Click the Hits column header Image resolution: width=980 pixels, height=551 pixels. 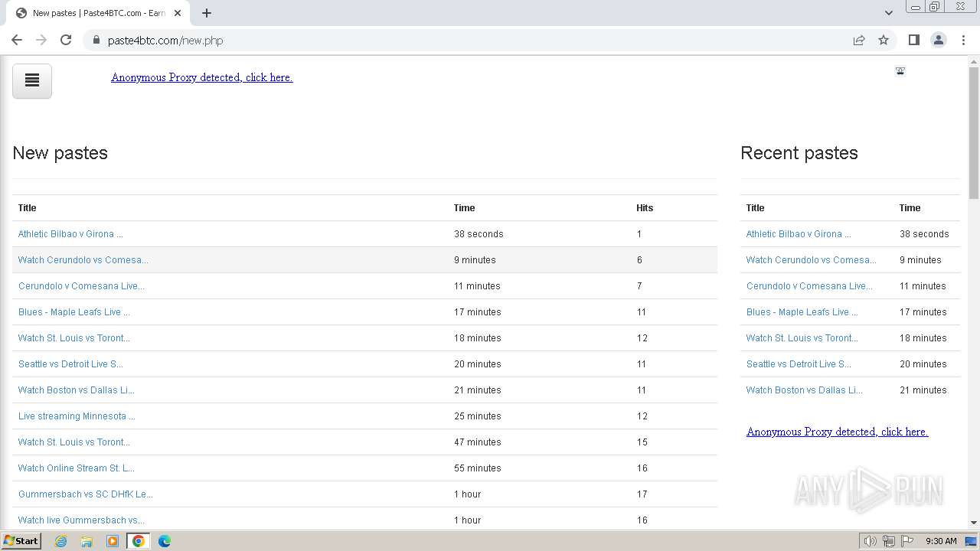pyautogui.click(x=645, y=208)
